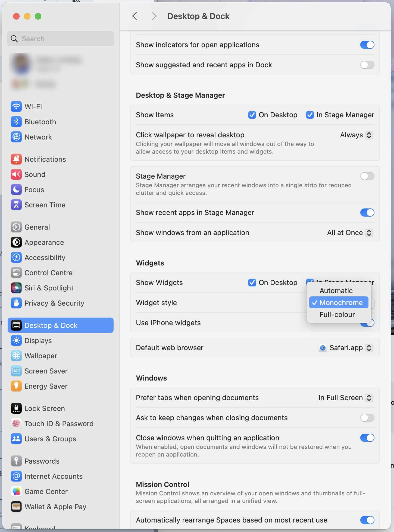Image resolution: width=394 pixels, height=532 pixels.
Task: Change Default web browser Safari.app dropdown
Action: pyautogui.click(x=346, y=348)
